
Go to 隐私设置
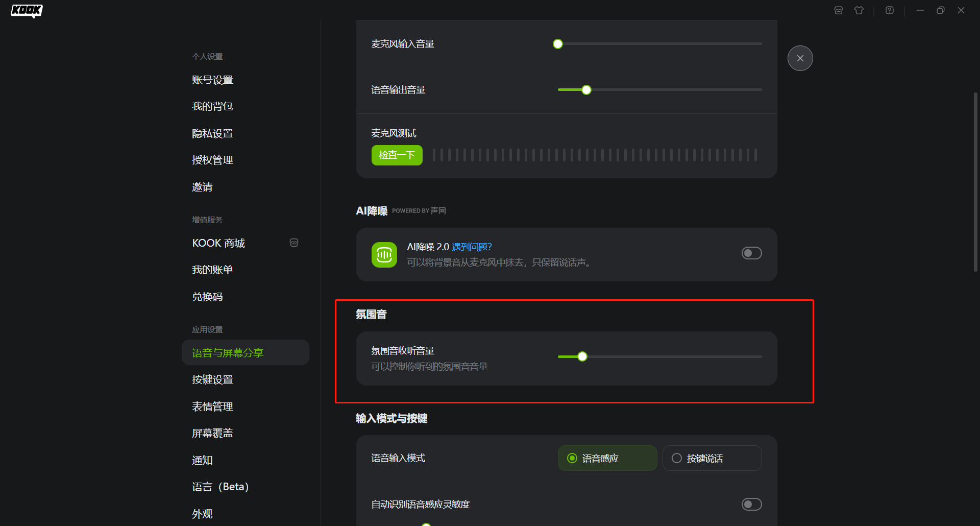[x=246, y=133]
